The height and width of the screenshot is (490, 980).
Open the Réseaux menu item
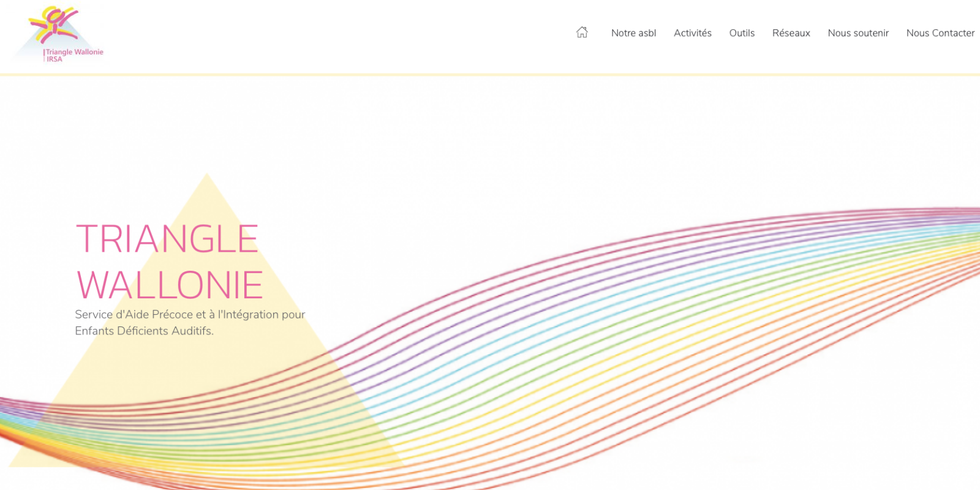click(791, 33)
